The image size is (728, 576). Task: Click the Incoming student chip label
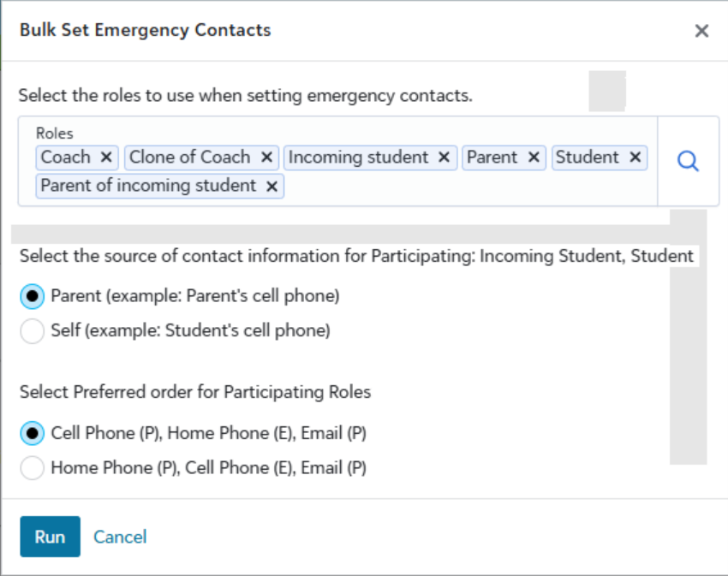point(358,157)
